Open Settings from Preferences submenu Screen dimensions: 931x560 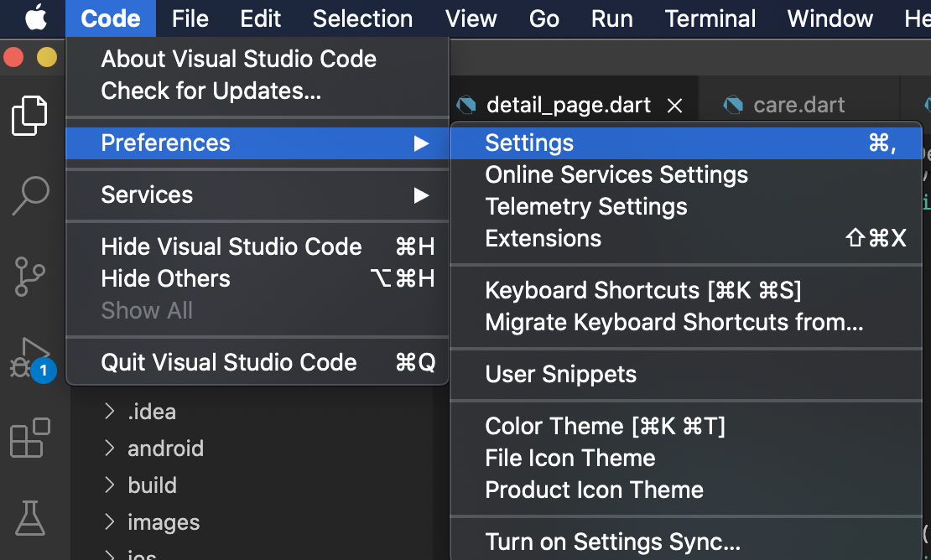tap(686, 143)
